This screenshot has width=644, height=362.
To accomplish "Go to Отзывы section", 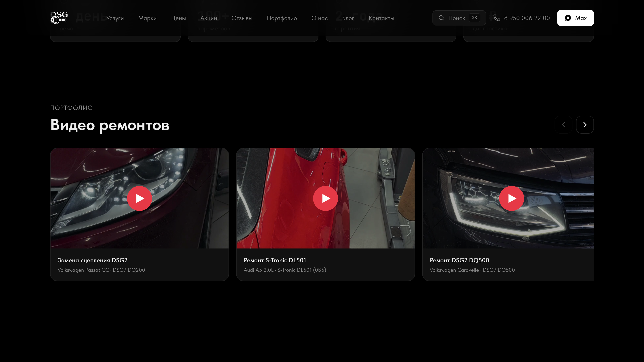I will click(242, 18).
